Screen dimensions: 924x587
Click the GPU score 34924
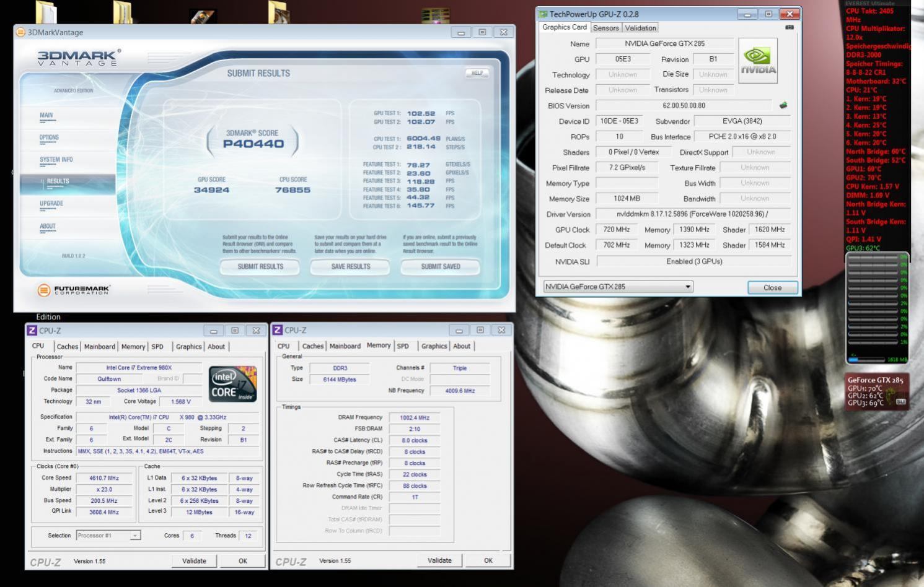(211, 190)
